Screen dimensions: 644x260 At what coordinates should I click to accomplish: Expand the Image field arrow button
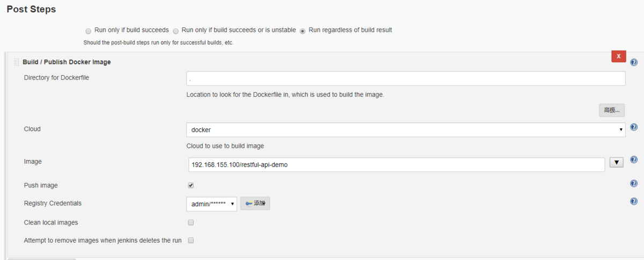(x=617, y=162)
